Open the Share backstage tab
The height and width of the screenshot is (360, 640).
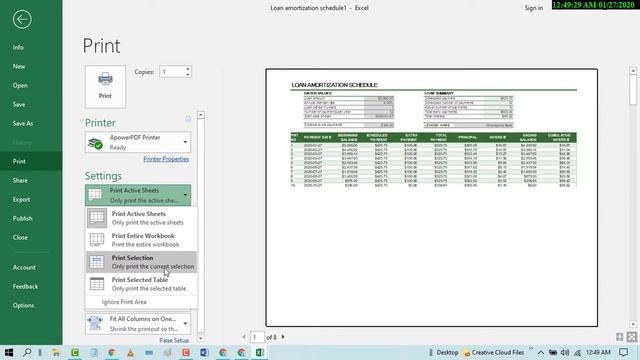click(20, 180)
